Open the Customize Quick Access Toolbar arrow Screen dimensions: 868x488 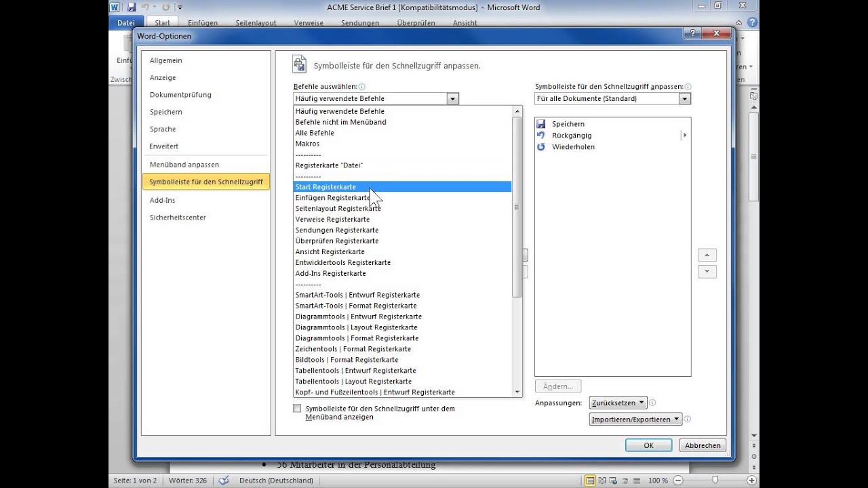[x=180, y=8]
